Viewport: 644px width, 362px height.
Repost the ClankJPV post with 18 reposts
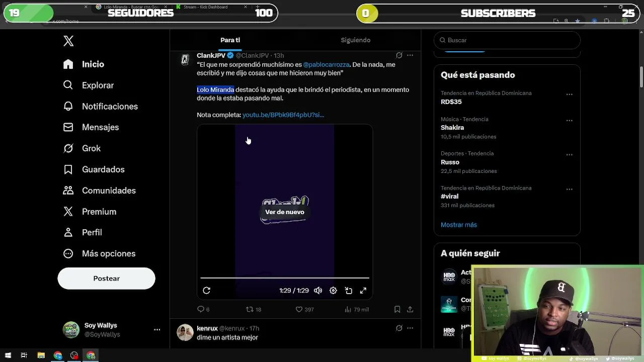pos(253,310)
